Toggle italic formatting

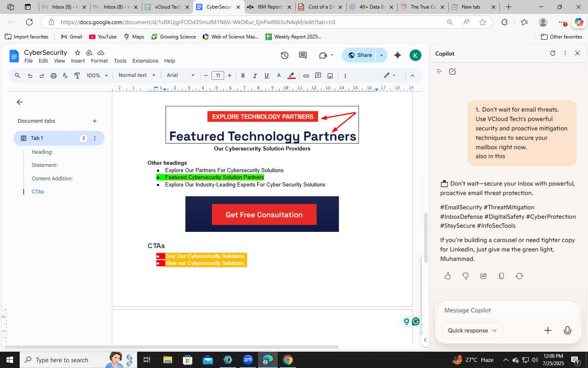[255, 76]
